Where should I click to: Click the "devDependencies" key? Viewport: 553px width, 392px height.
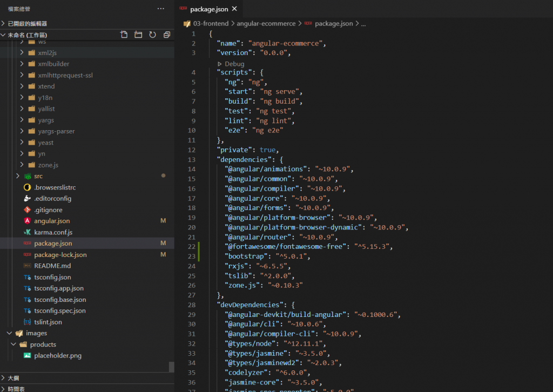250,305
